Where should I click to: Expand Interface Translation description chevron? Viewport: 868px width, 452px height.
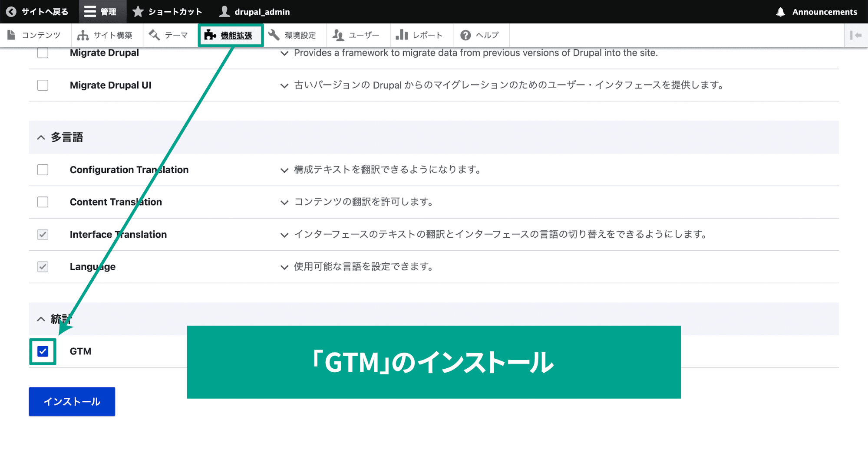(284, 235)
